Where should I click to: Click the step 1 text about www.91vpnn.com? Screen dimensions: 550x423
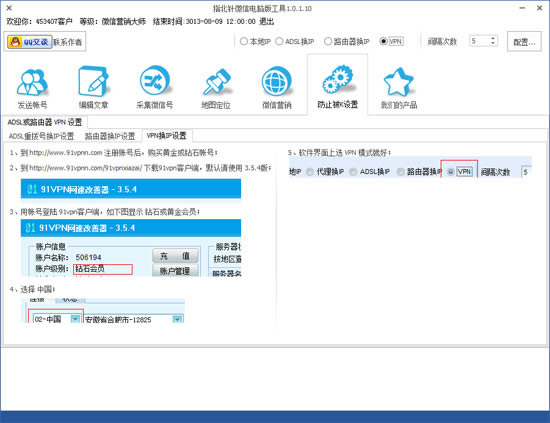click(114, 153)
